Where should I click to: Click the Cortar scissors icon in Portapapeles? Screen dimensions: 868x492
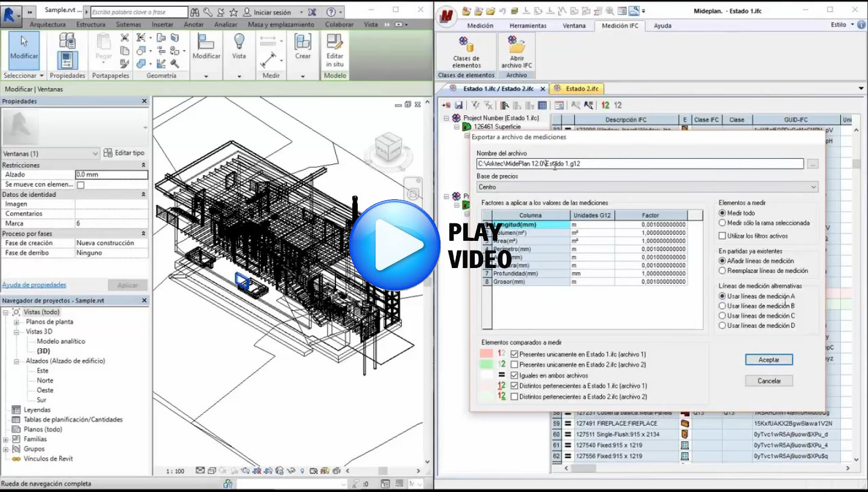(x=124, y=38)
